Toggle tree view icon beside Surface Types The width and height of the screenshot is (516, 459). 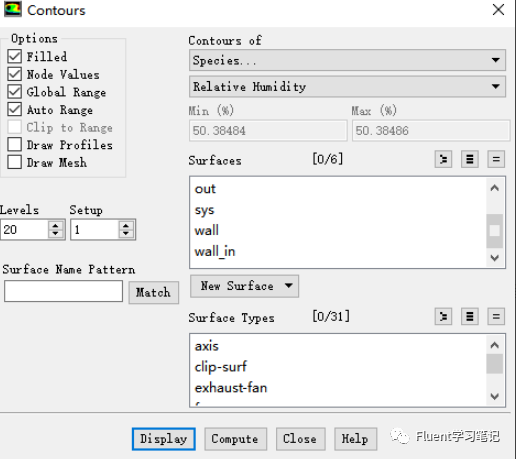pos(443,316)
